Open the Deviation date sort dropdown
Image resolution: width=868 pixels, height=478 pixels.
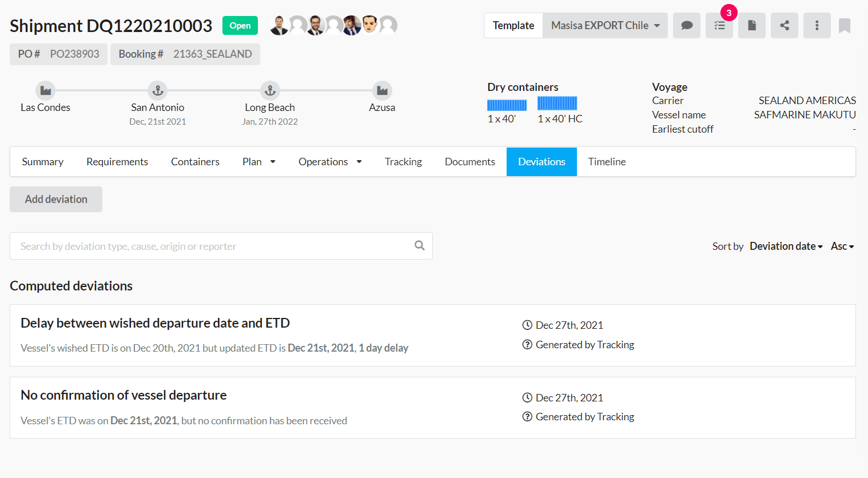click(786, 246)
